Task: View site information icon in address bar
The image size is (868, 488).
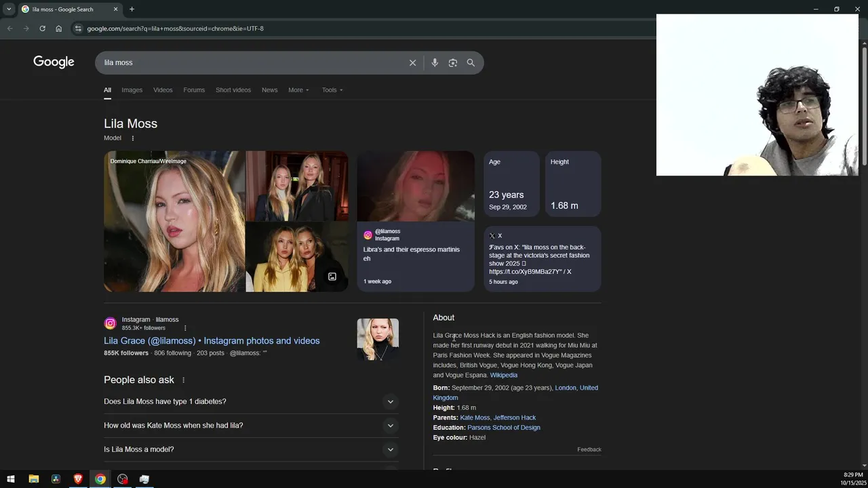Action: coord(78,28)
